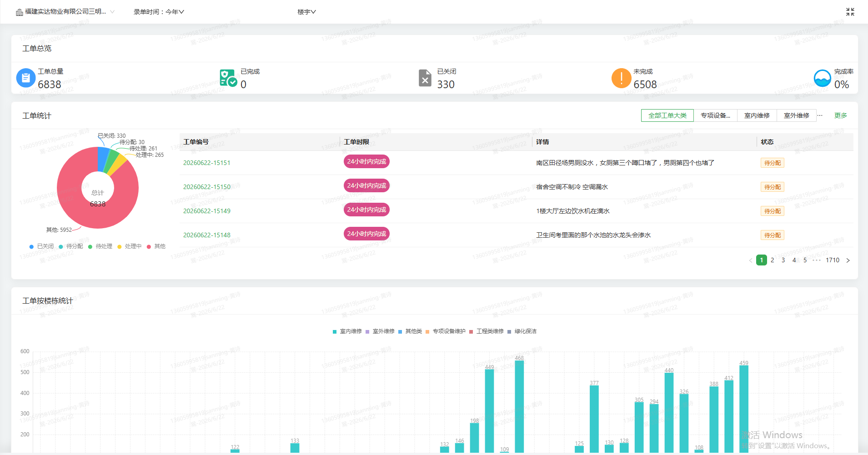The height and width of the screenshot is (455, 868).
Task: Click the 状态 column header
Action: (767, 142)
